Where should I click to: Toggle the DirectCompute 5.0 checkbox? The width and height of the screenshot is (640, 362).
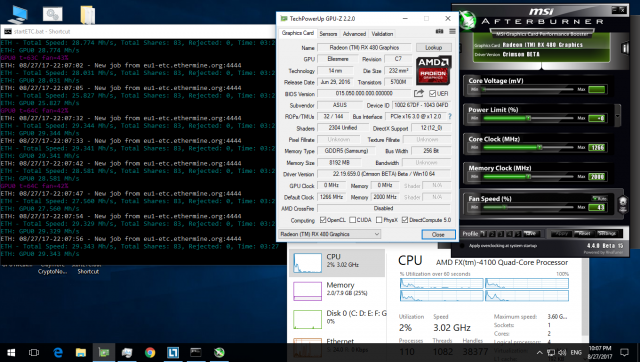(405, 220)
